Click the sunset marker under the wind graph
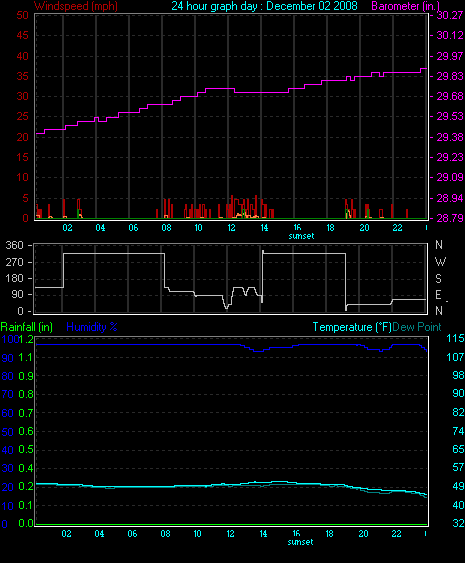 [301, 236]
